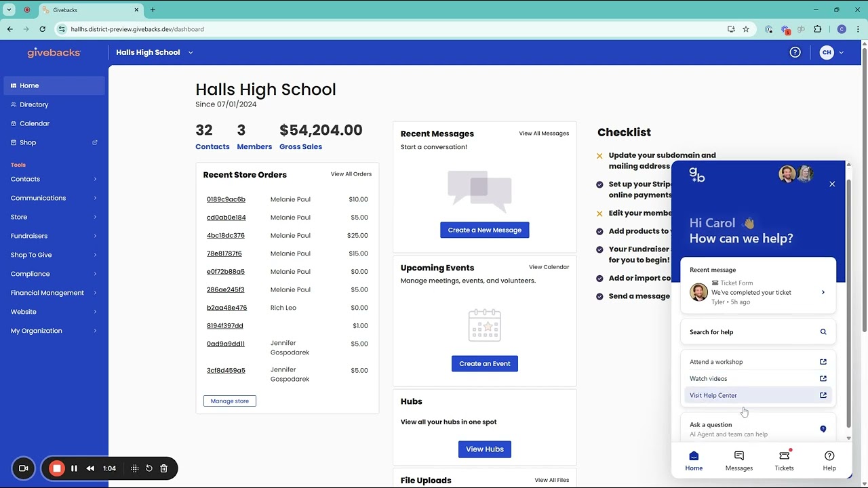Open the recent message from Tyler
The image size is (868, 488).
(x=758, y=292)
